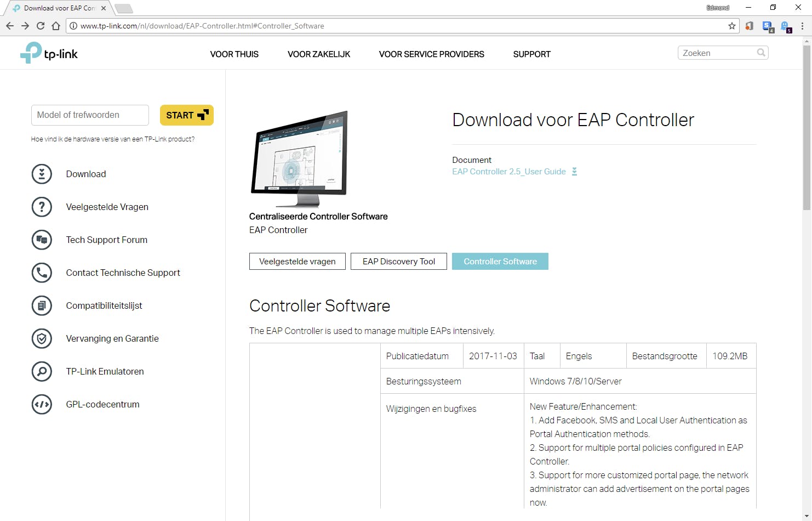This screenshot has width=812, height=521.
Task: Open the VOOR ZAKELIJK menu
Action: click(319, 54)
